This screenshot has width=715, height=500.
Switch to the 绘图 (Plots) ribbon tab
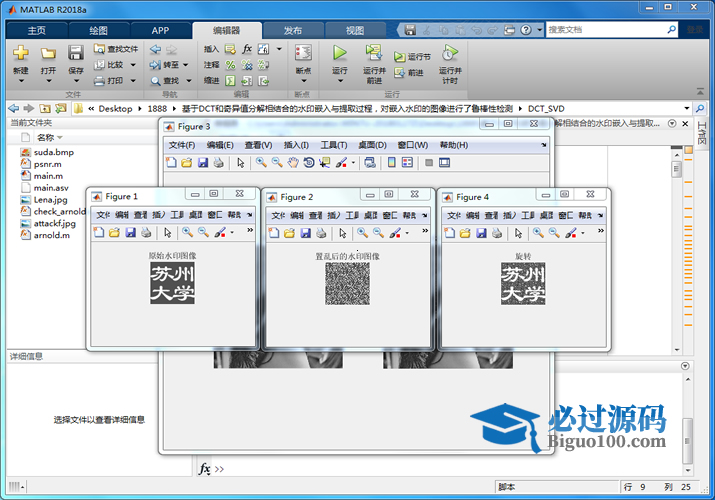[98, 30]
